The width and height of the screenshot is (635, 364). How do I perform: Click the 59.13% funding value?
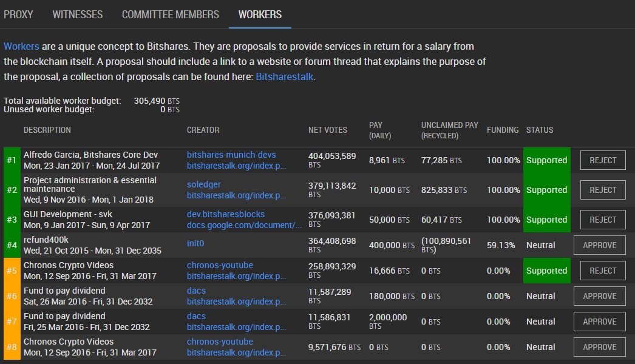[x=501, y=245]
